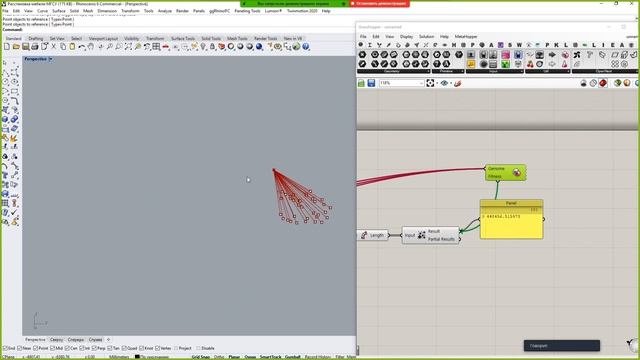Open the Grasshopper Solution menu
640x360 pixels.
pyautogui.click(x=427, y=37)
